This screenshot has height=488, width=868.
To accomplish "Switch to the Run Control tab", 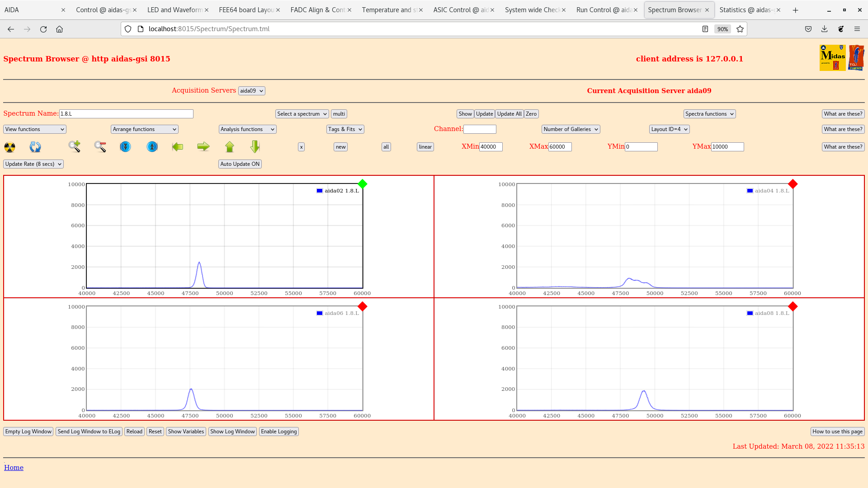I will [x=604, y=10].
